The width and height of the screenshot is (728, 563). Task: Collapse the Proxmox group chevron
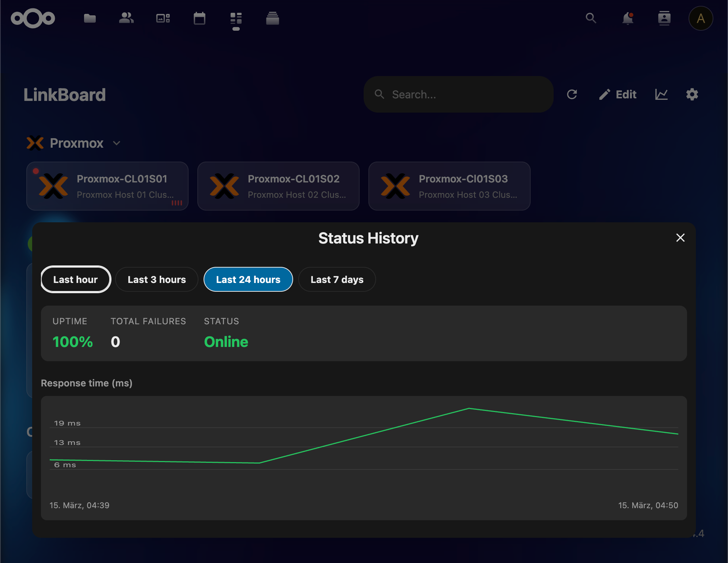click(x=116, y=143)
